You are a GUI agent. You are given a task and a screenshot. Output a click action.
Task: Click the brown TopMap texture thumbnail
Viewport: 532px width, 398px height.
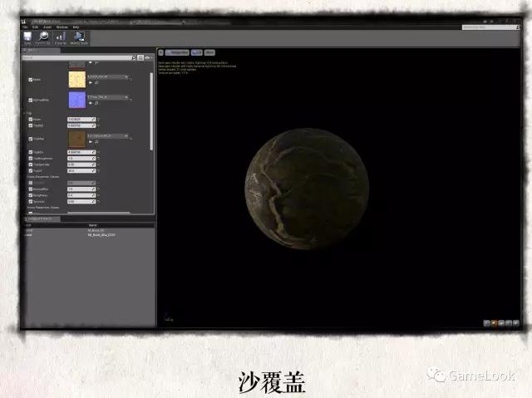77,139
